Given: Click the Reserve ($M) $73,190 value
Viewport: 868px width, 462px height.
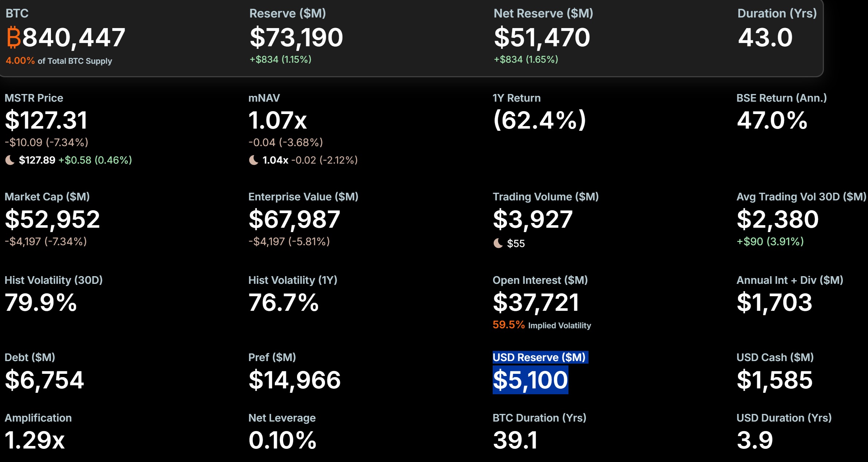Looking at the screenshot, I should point(296,38).
